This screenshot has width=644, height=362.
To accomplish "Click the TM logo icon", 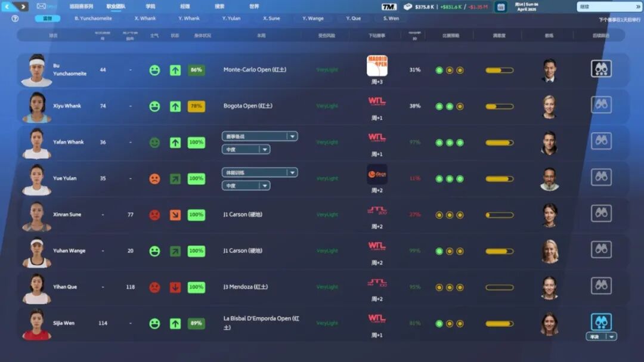I will (389, 7).
